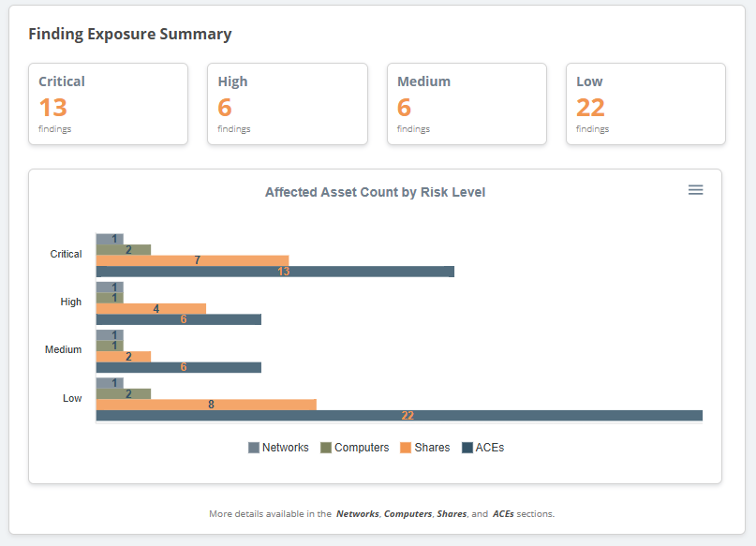Open the chart hamburger menu
Screen dimensions: 756x546
tap(695, 190)
